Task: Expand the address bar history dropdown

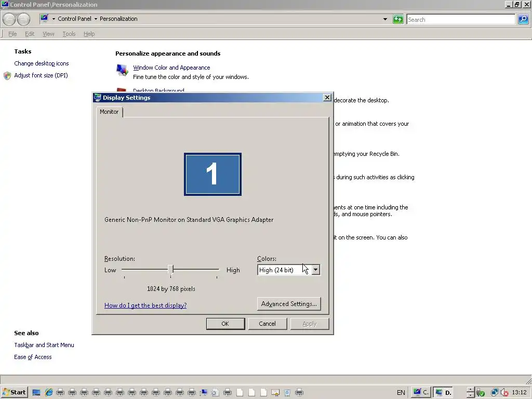Action: pos(385,19)
